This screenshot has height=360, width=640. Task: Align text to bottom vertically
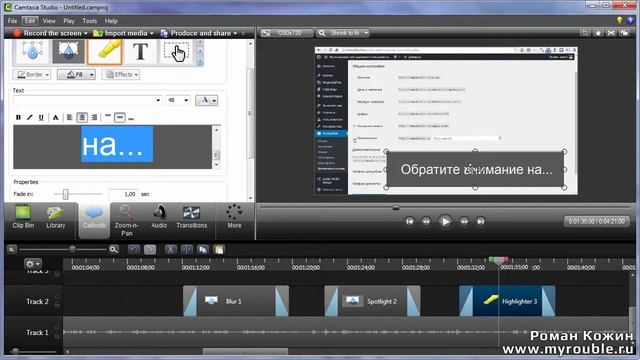(131, 118)
